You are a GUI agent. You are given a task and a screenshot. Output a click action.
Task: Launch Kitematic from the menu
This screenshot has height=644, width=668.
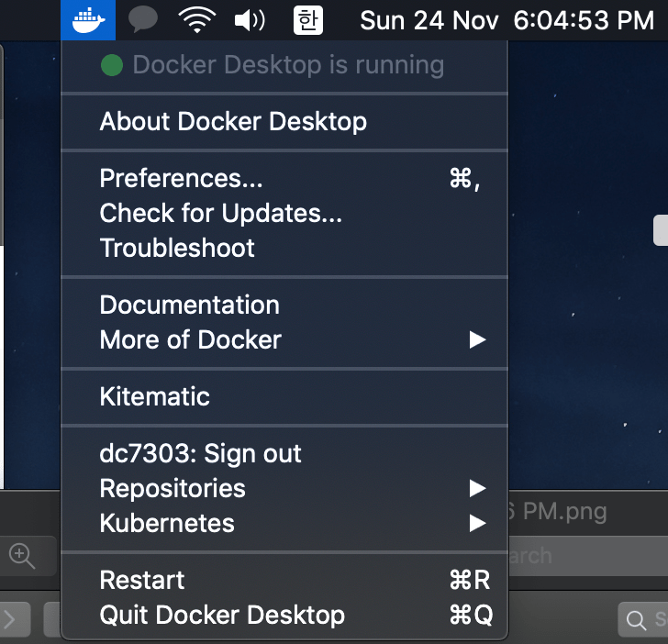[284, 396]
